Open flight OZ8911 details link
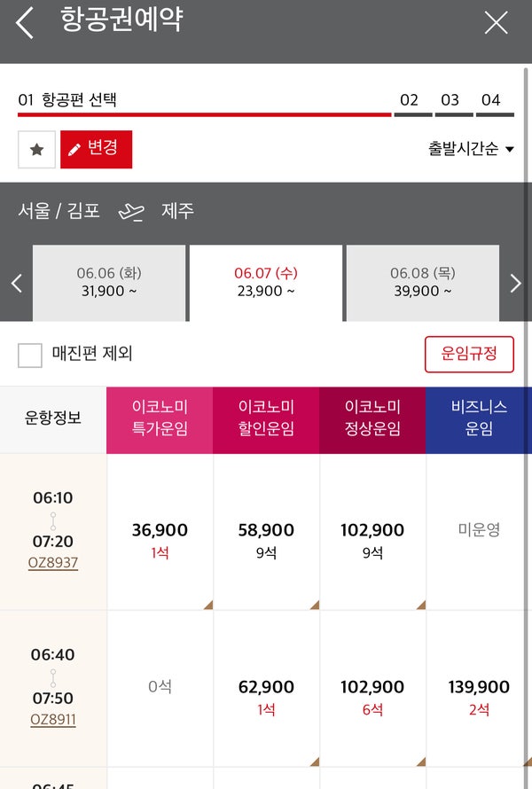Viewport: 532px width, 789px height. click(x=53, y=720)
